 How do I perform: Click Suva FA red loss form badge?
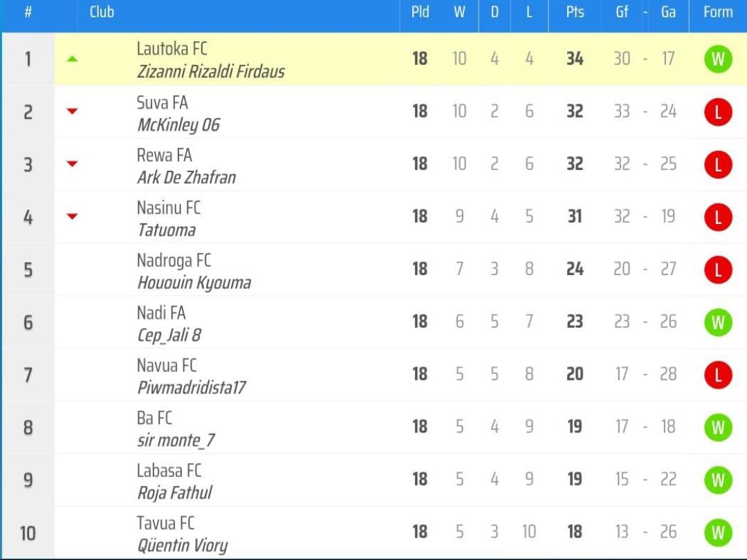point(718,112)
